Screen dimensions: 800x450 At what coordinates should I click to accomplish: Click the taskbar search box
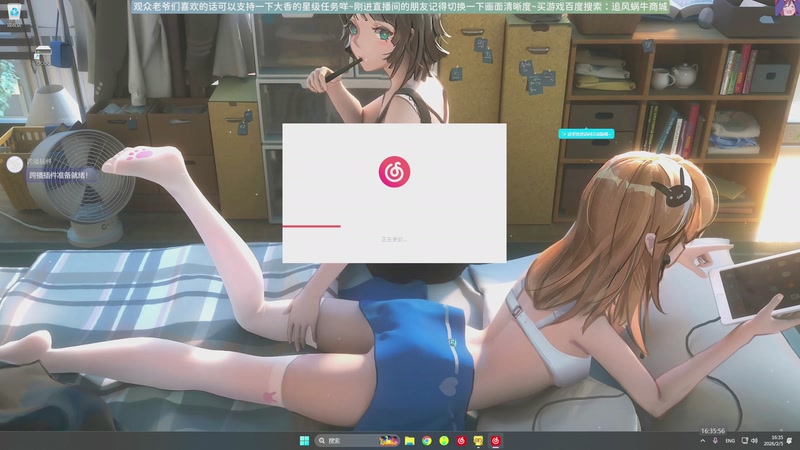point(357,441)
